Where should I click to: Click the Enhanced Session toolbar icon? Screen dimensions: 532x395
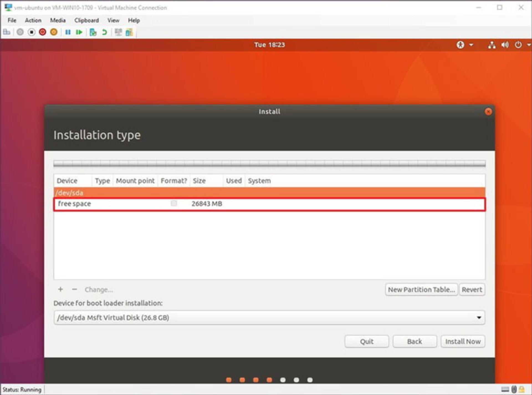[118, 32]
